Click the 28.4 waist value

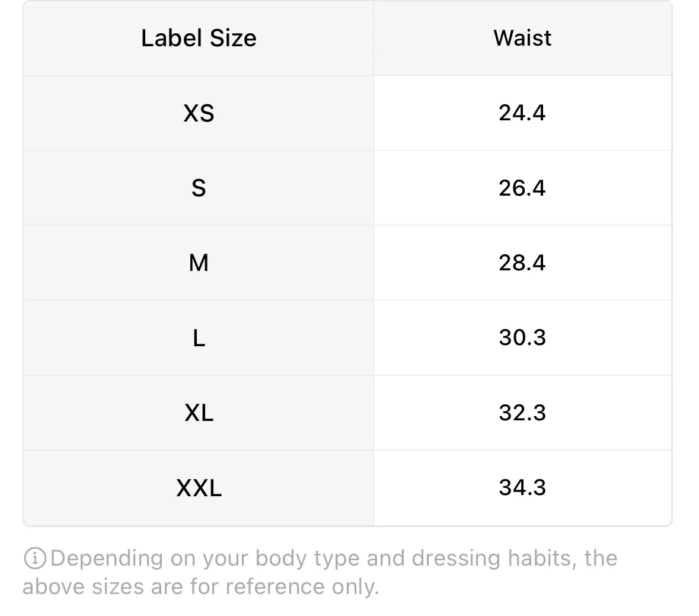[x=522, y=263]
